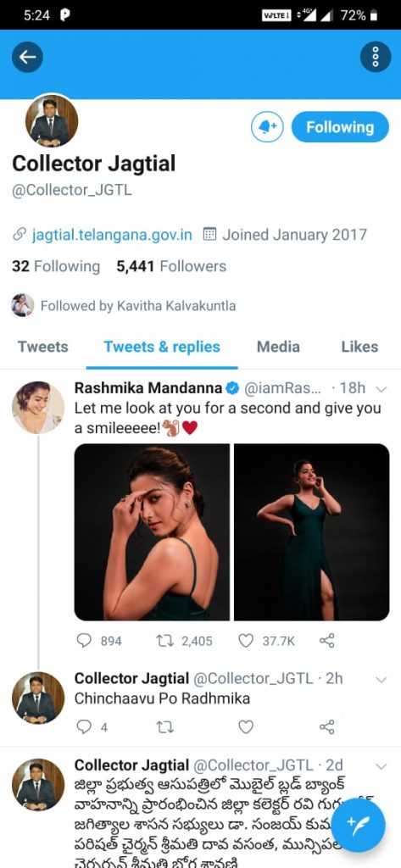Image resolution: width=401 pixels, height=868 pixels.
Task: Retweet Rashmika Mandanna's tweet
Action: pos(164,641)
